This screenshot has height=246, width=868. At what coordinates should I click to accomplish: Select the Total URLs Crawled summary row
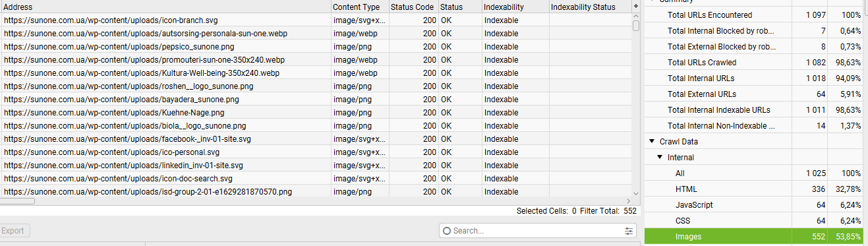753,63
